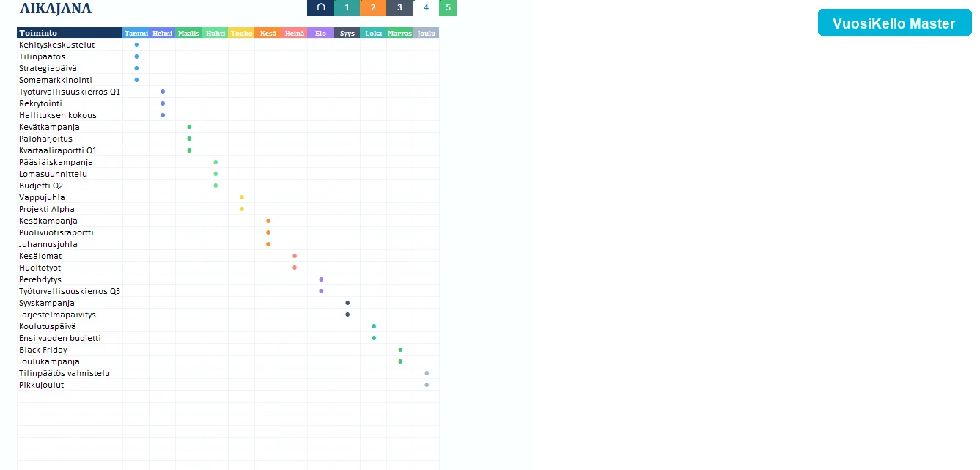Screen dimensions: 980x470
Task: Open dark tab 3
Action: pyautogui.click(x=399, y=8)
